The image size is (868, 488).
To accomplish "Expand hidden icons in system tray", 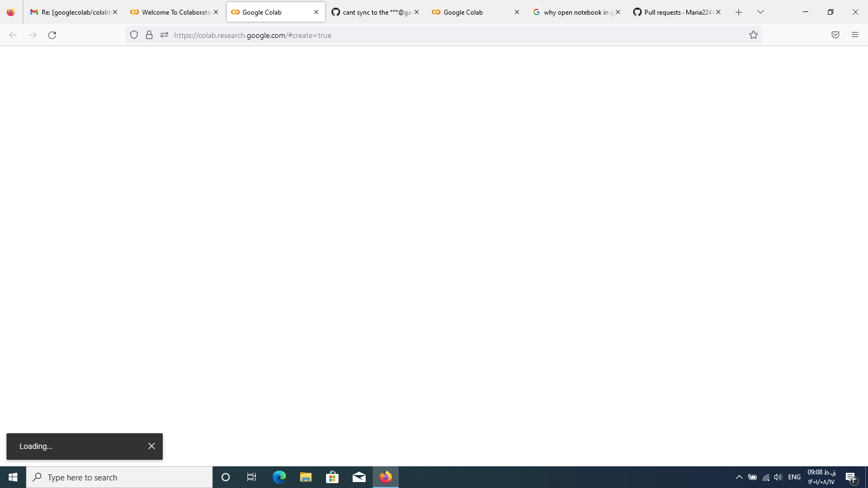I will tap(739, 477).
